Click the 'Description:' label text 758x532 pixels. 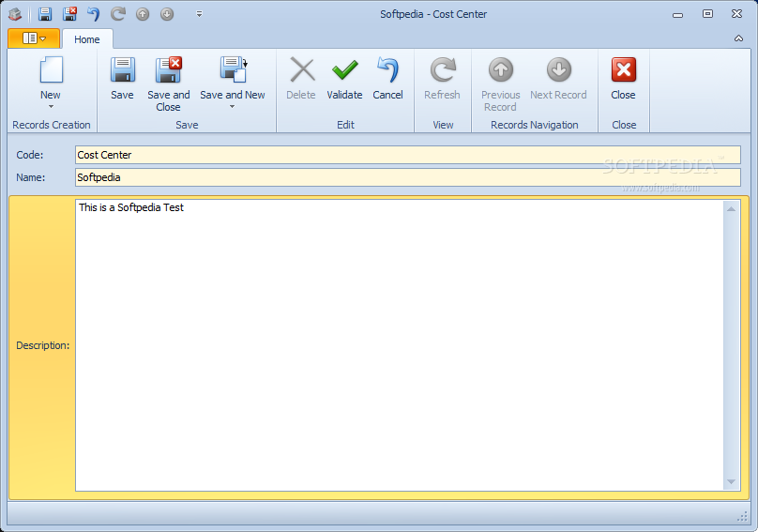[42, 345]
